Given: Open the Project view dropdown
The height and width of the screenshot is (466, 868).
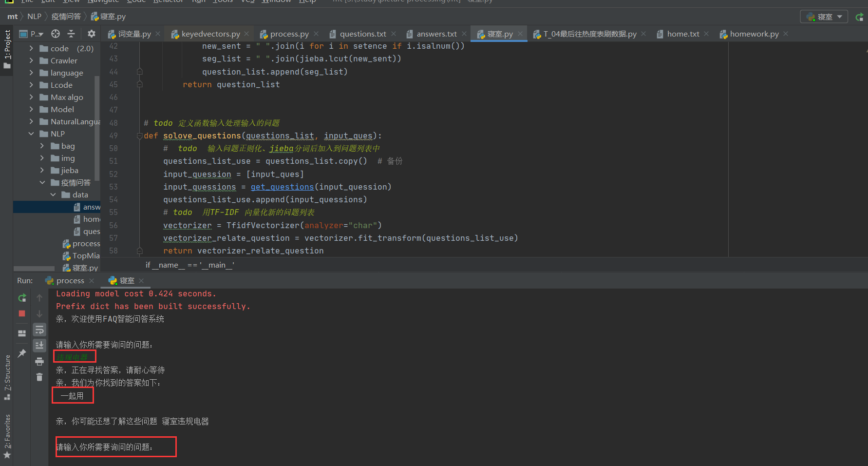Looking at the screenshot, I should pyautogui.click(x=32, y=34).
